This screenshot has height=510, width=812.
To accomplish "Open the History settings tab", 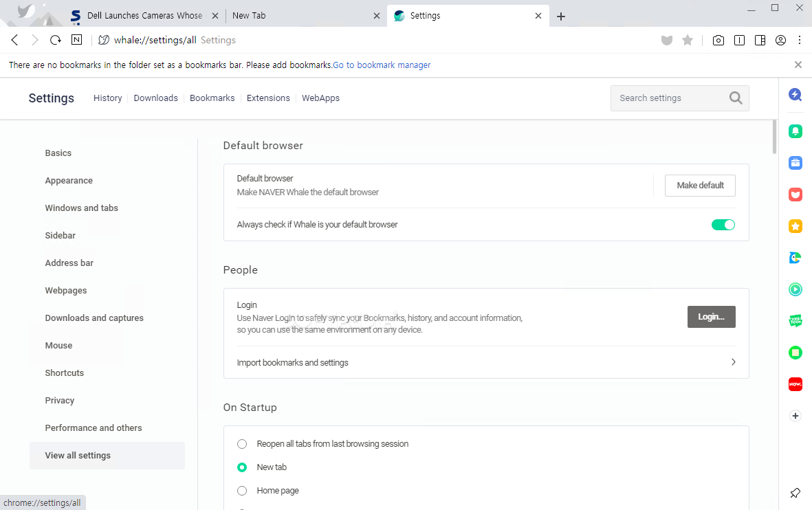I will coord(108,98).
